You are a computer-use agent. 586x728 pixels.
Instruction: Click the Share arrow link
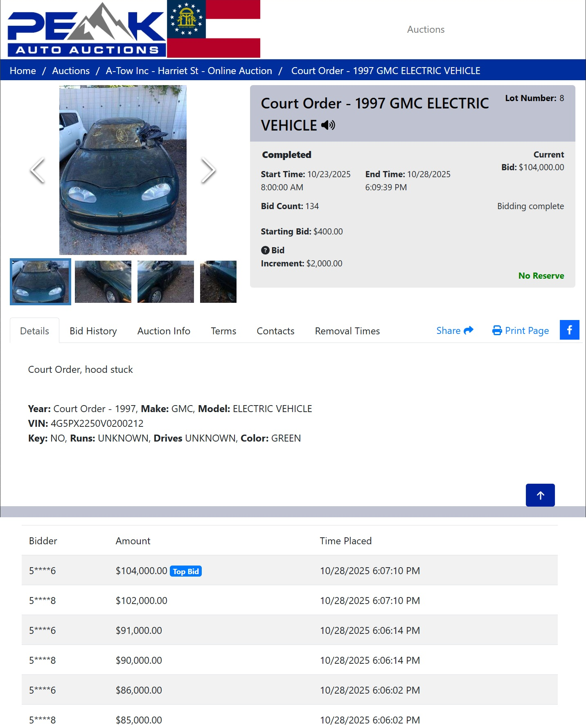(x=455, y=331)
